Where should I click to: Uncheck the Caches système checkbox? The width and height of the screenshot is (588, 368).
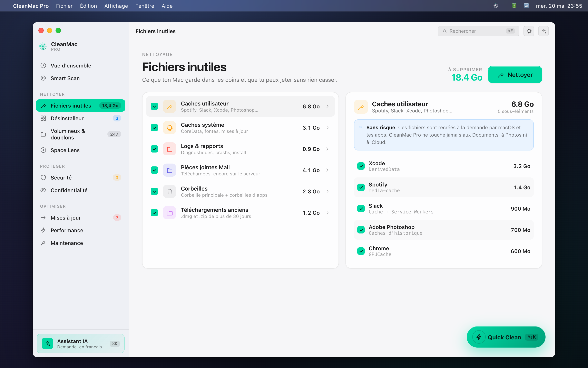(154, 128)
